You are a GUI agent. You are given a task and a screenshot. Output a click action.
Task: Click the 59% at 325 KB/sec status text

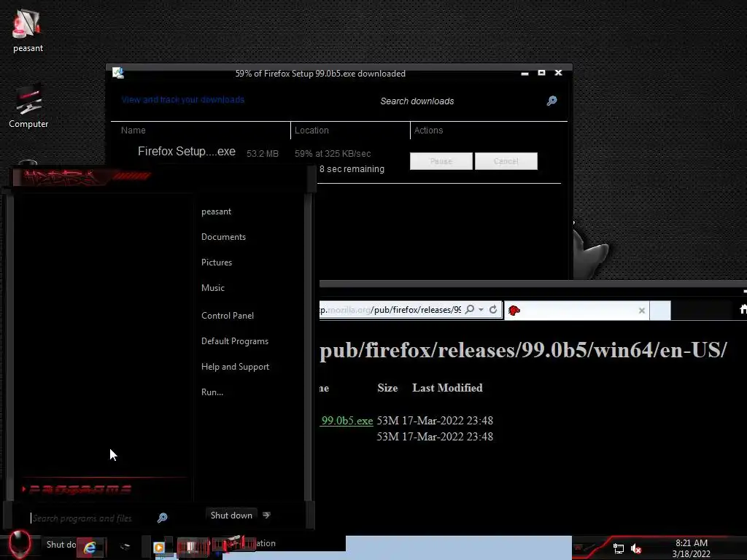click(x=333, y=154)
